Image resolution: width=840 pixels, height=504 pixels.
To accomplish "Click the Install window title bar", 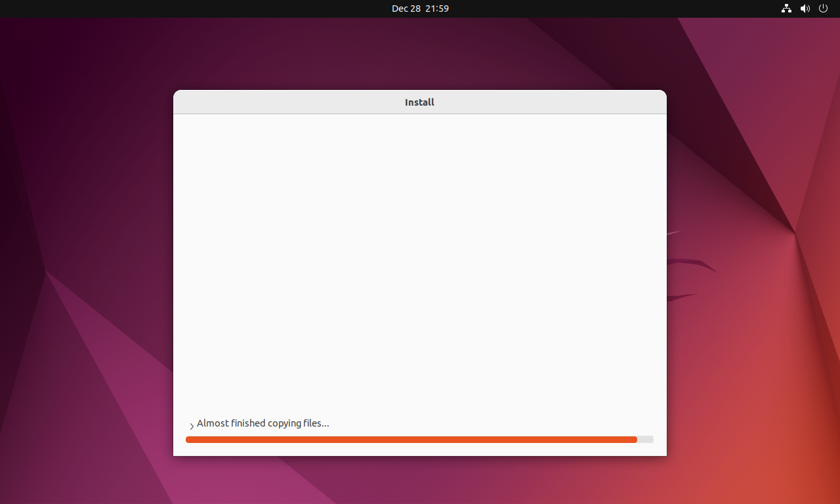I will click(420, 102).
